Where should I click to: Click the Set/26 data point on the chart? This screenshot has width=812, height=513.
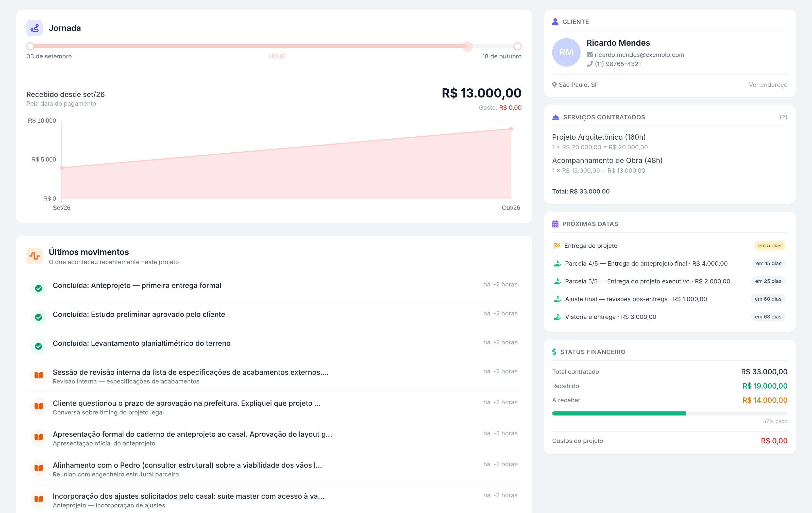click(x=62, y=168)
